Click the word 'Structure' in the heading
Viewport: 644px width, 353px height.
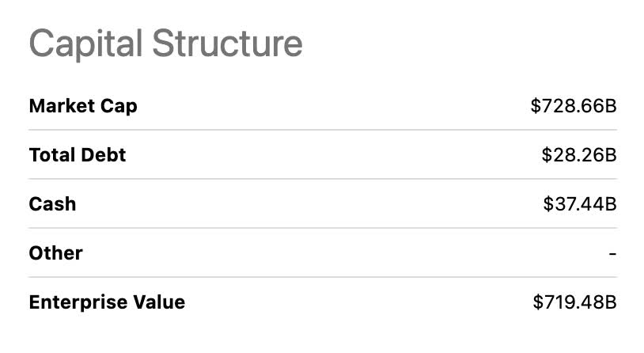click(x=228, y=44)
